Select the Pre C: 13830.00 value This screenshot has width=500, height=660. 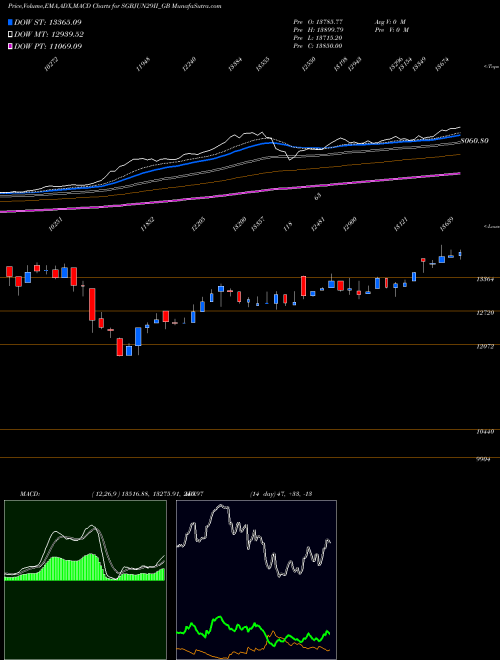point(318,46)
